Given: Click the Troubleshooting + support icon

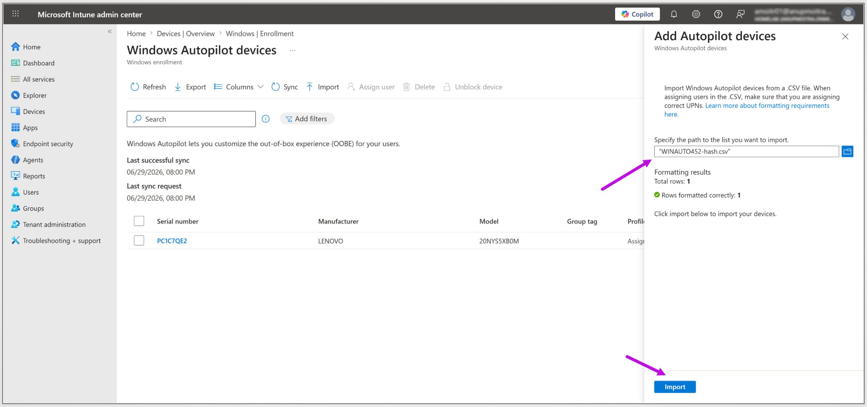Looking at the screenshot, I should pos(15,240).
